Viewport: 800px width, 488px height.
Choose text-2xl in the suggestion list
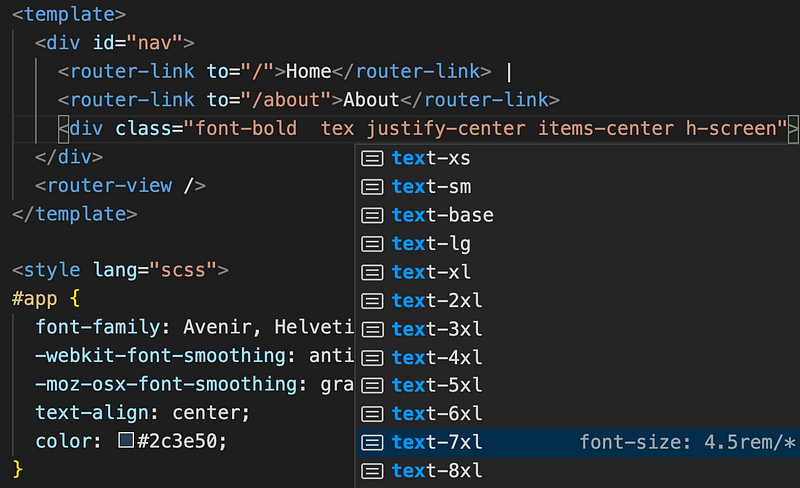point(437,300)
